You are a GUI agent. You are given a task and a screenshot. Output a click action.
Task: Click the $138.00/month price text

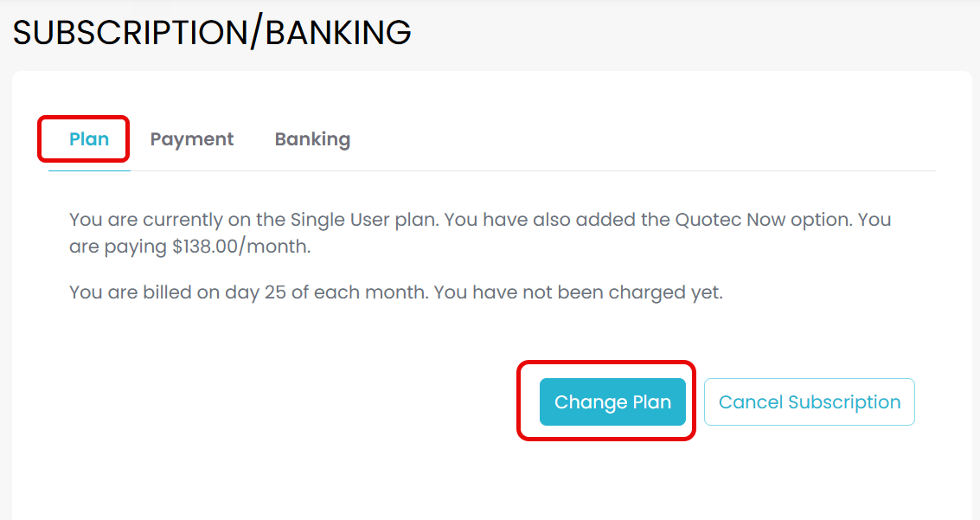click(x=240, y=247)
